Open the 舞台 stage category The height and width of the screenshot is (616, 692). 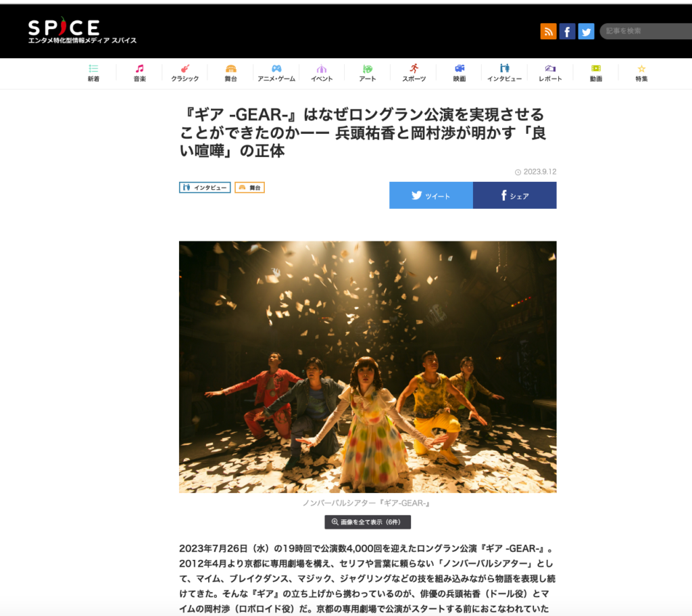[x=231, y=73]
